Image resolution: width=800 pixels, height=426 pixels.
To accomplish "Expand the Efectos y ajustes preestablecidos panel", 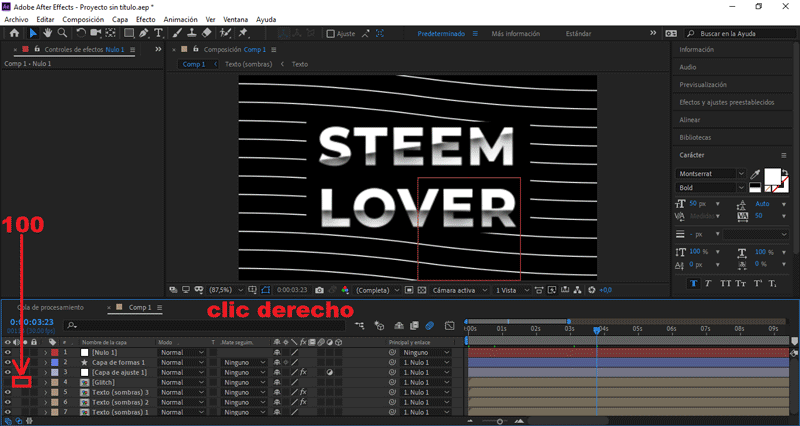I will [724, 102].
